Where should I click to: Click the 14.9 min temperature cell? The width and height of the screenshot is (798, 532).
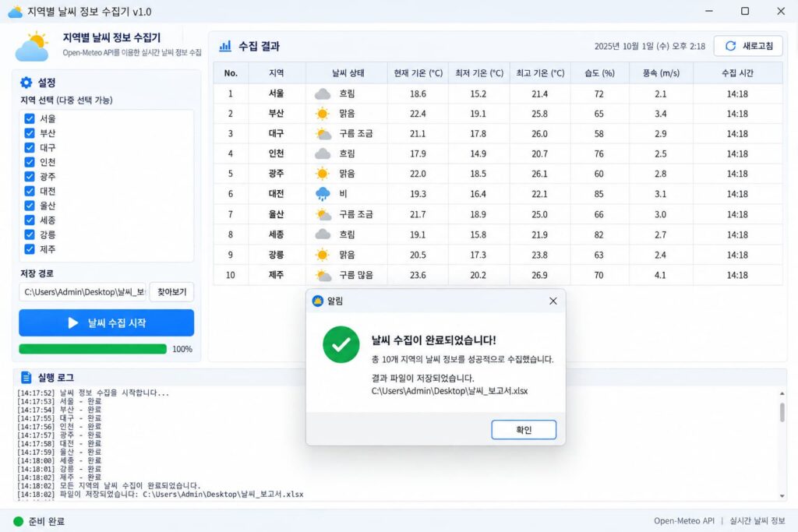(478, 153)
